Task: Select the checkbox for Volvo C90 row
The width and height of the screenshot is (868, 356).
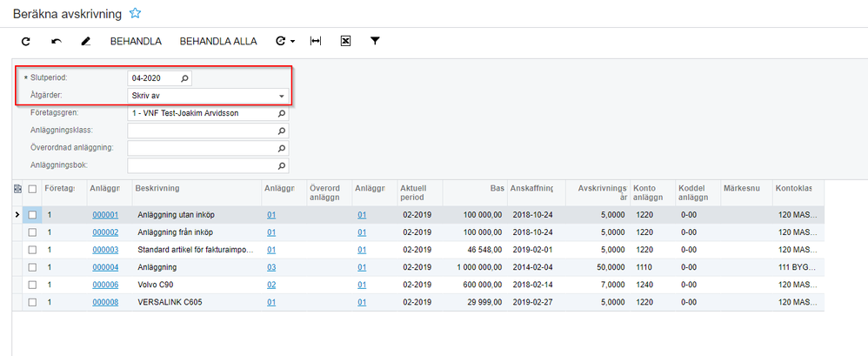Action: (32, 285)
